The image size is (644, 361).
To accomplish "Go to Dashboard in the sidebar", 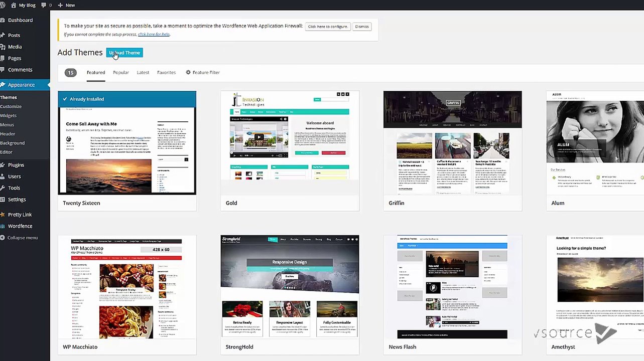I will [x=20, y=20].
